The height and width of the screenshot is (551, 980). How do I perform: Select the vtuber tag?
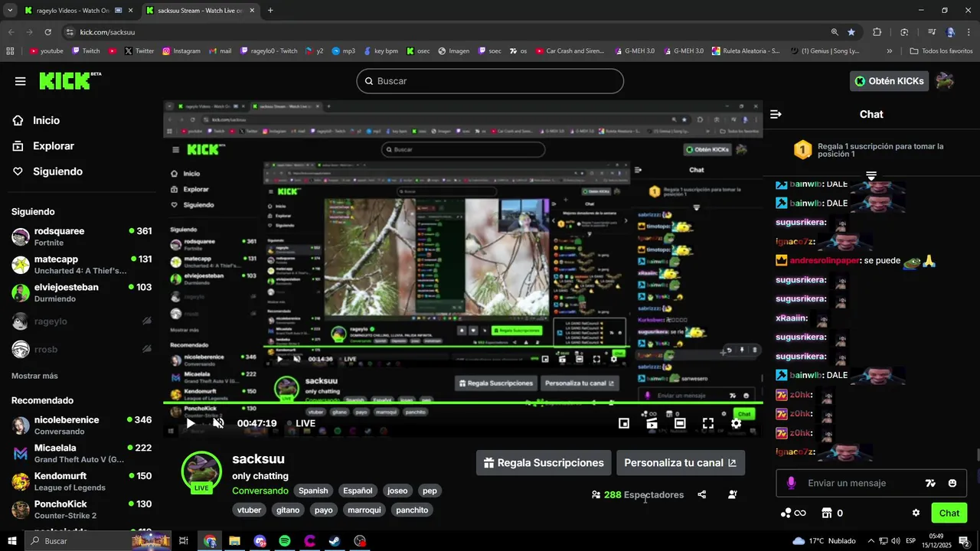point(250,510)
